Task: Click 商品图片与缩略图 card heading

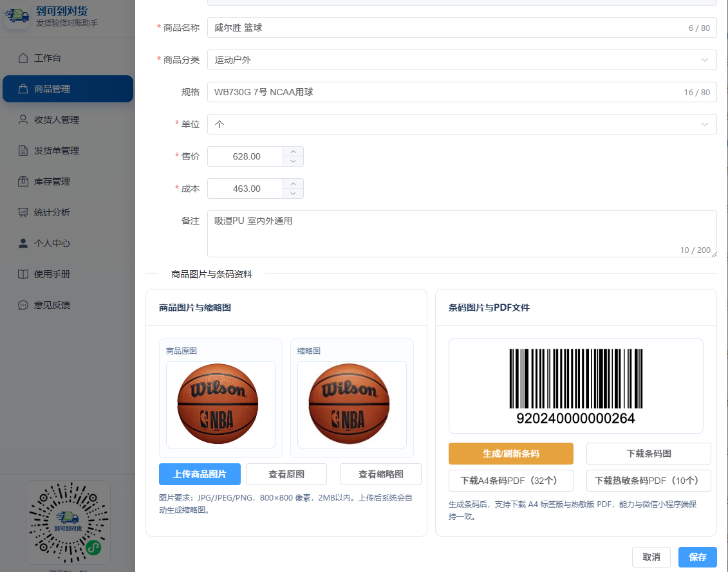Action: pos(195,308)
